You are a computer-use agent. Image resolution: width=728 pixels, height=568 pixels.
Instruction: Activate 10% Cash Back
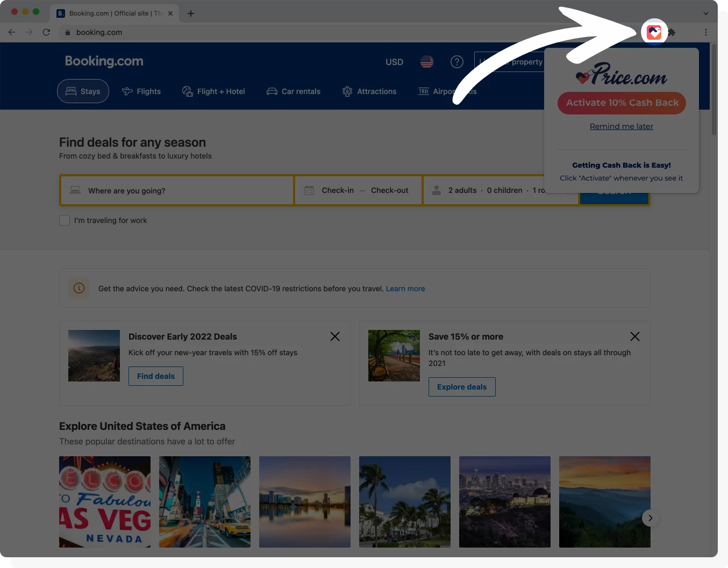click(x=621, y=103)
